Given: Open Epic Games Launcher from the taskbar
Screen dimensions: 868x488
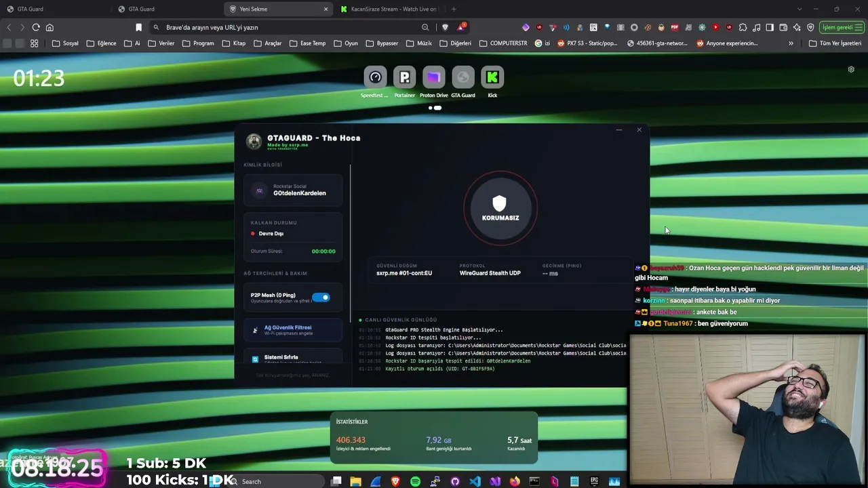Looking at the screenshot, I should tap(594, 481).
